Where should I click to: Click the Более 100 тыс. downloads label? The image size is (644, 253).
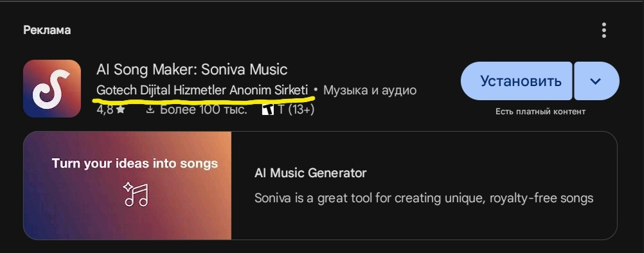(x=203, y=110)
